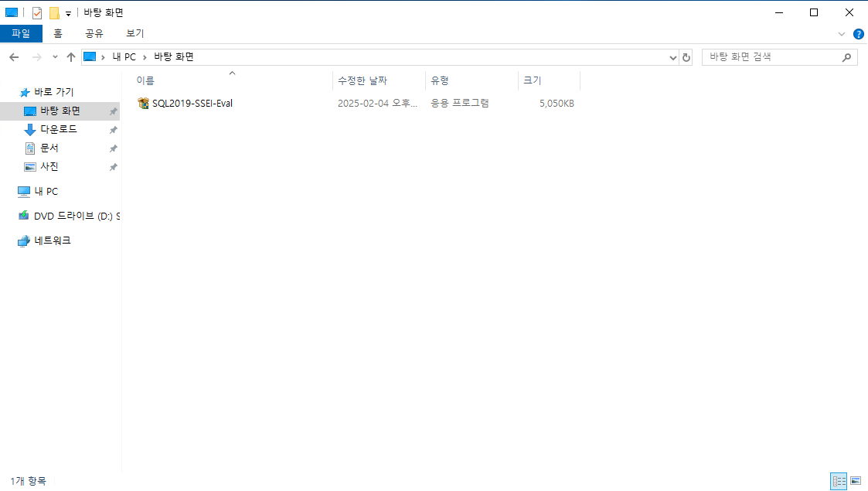Go forward with the right arrow
This screenshot has width=868, height=491.
click(x=36, y=57)
